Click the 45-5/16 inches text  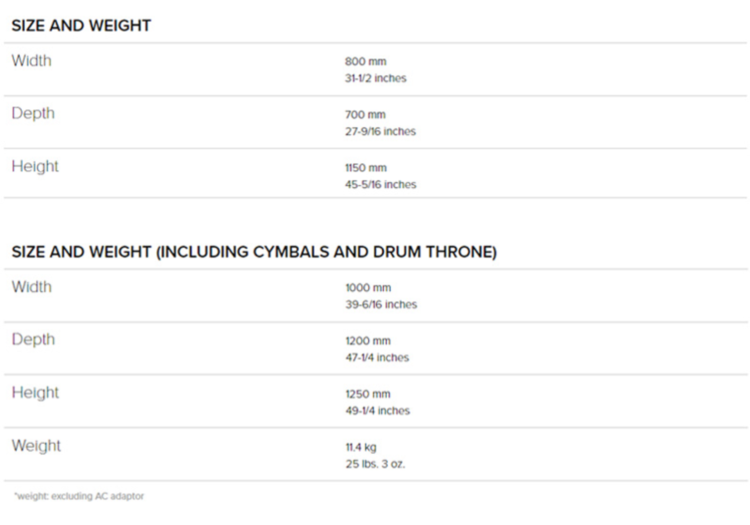(380, 184)
